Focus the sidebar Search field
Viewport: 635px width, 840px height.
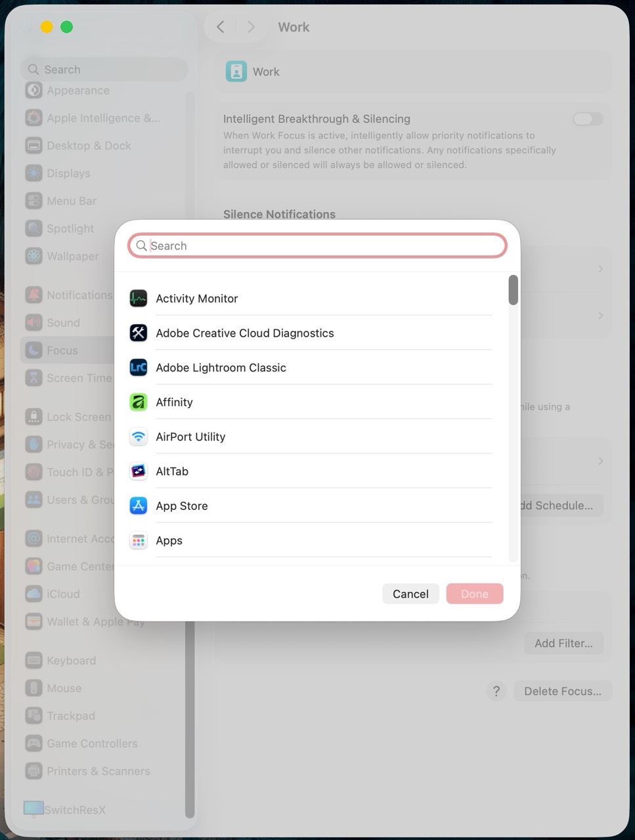pyautogui.click(x=104, y=70)
